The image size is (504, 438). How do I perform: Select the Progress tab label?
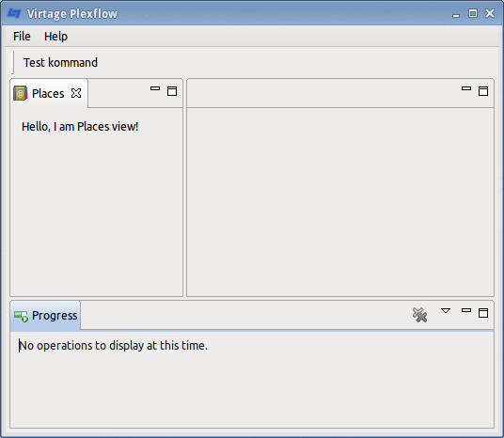click(x=55, y=316)
